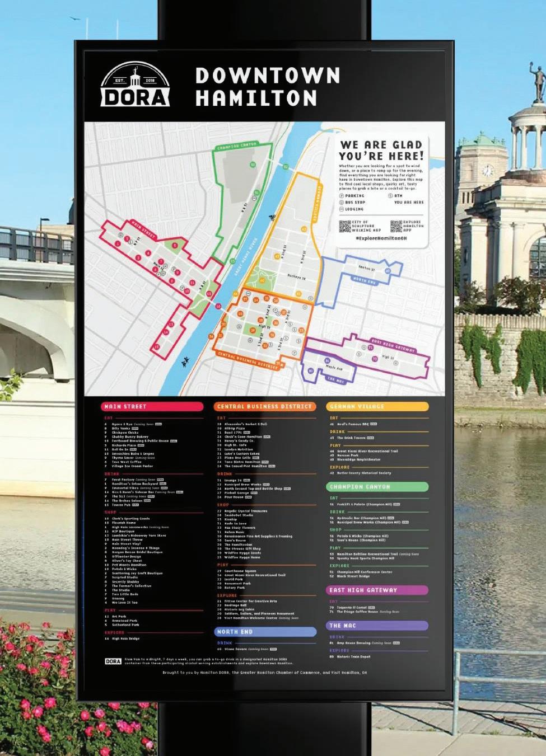
Task: Click the 'Maple Ave' street label
Action: pyautogui.click(x=334, y=368)
